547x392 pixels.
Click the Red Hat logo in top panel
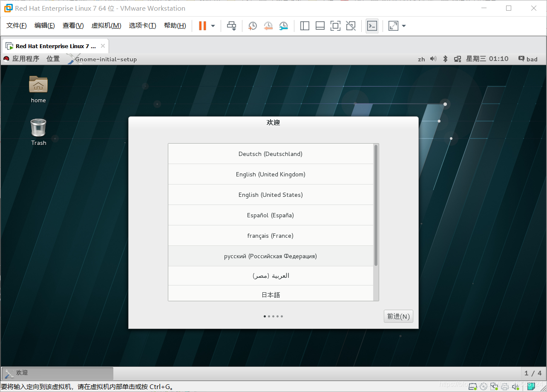coord(6,59)
